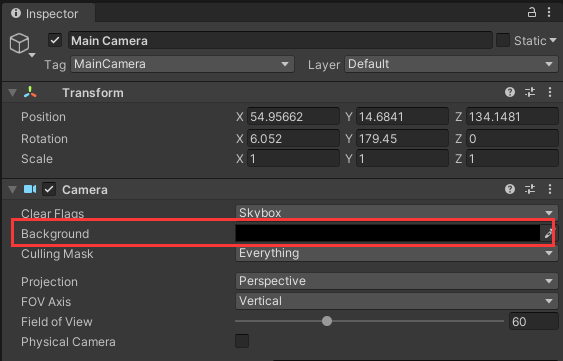Click the Field of View value 60
The height and width of the screenshot is (361, 563).
pyautogui.click(x=534, y=321)
